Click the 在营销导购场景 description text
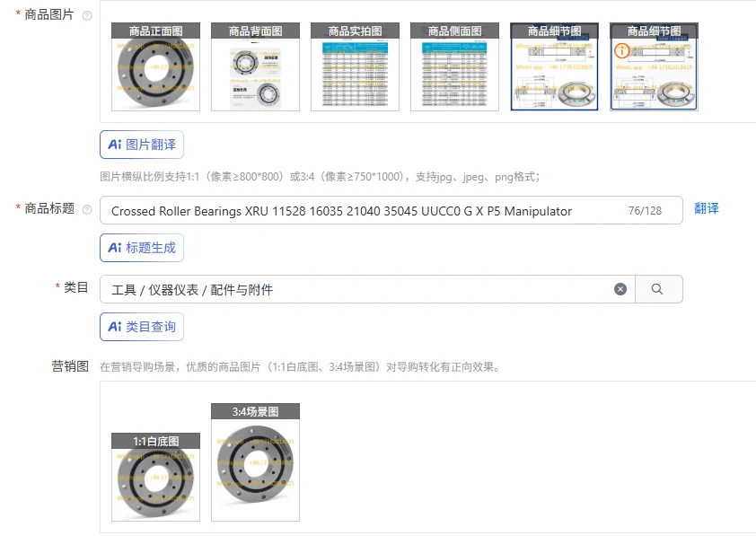The height and width of the screenshot is (536, 756). tap(299, 367)
